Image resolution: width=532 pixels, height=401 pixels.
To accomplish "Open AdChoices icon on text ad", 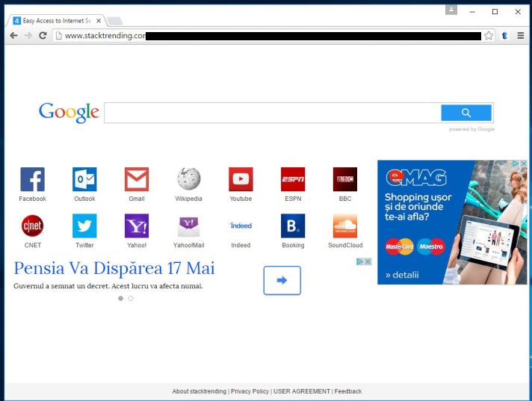I will pos(360,261).
